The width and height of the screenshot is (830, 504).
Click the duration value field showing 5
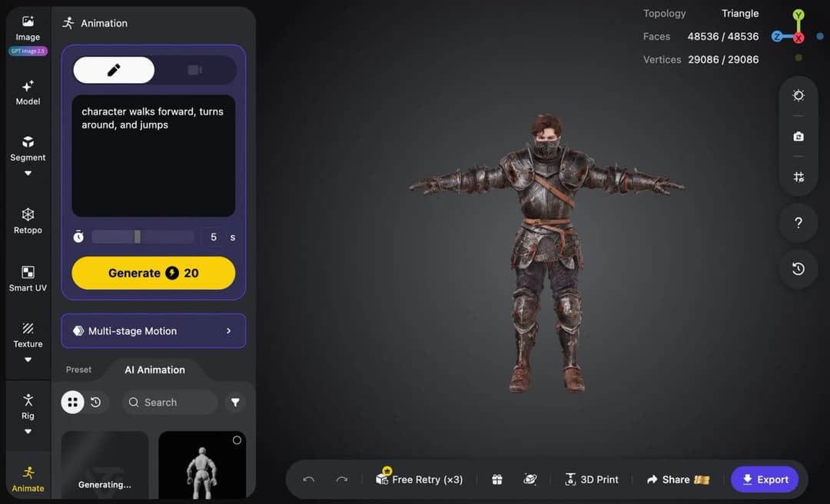[214, 237]
